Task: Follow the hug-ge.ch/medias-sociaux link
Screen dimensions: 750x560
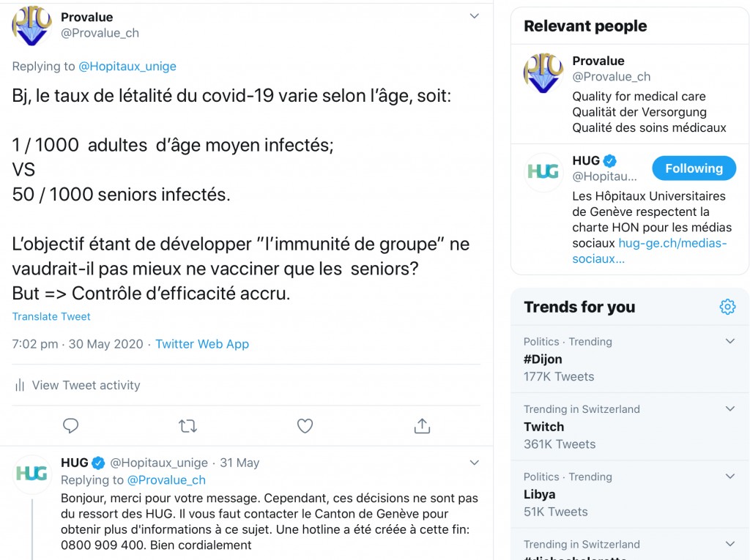Action: [x=650, y=250]
